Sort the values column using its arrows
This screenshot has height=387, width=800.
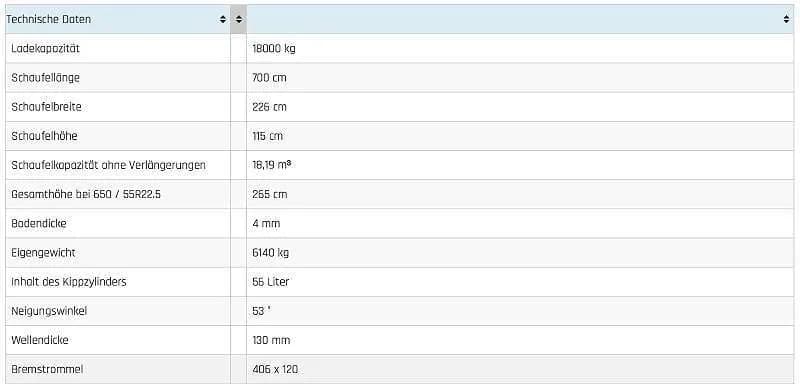click(x=786, y=19)
